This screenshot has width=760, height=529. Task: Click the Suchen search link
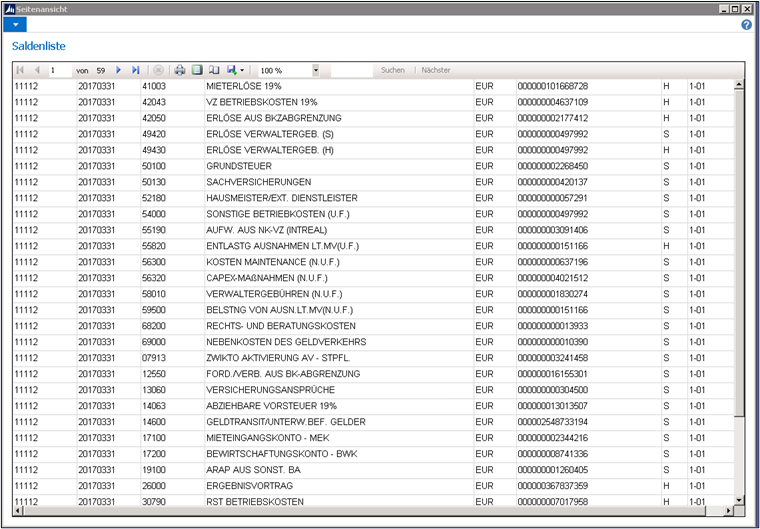click(393, 71)
